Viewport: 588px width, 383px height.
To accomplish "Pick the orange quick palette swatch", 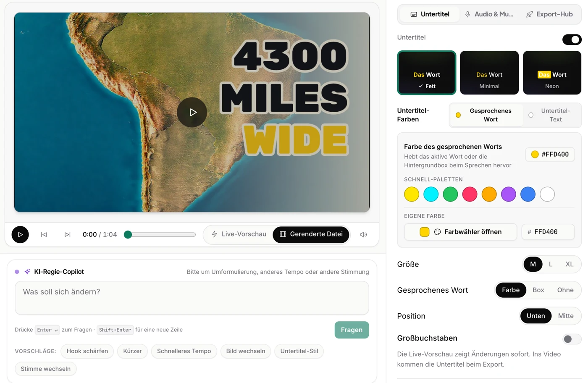I will coord(489,194).
